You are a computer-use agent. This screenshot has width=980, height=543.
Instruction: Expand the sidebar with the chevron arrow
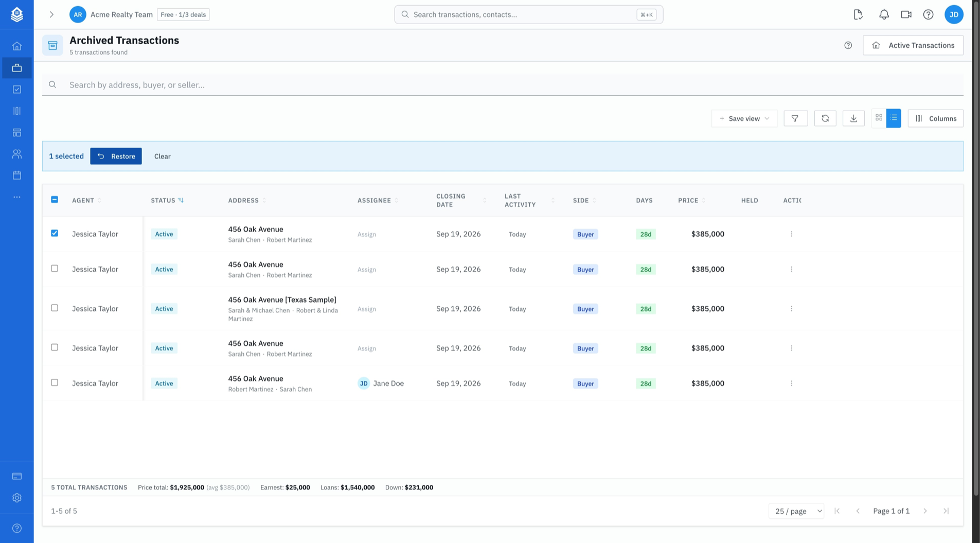[x=51, y=14]
